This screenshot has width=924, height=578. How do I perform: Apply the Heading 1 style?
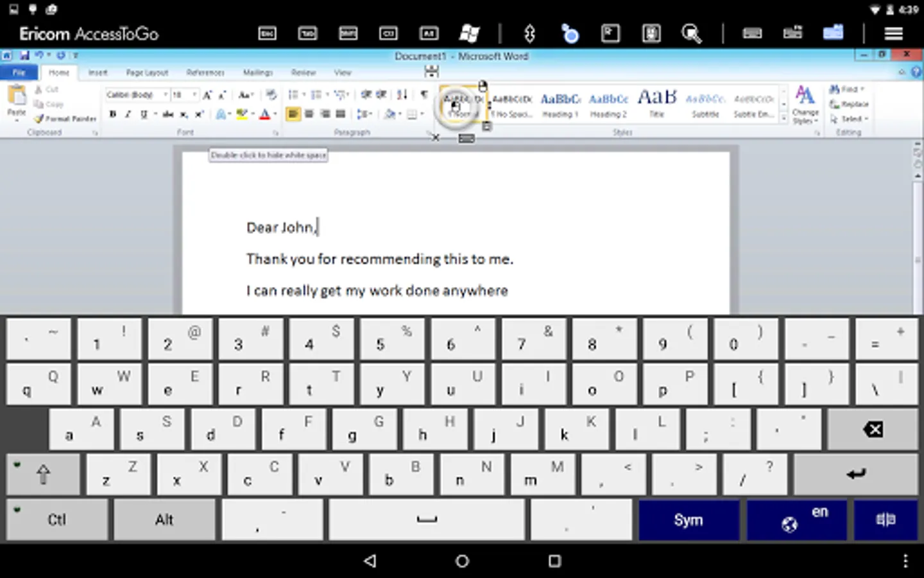pos(560,104)
